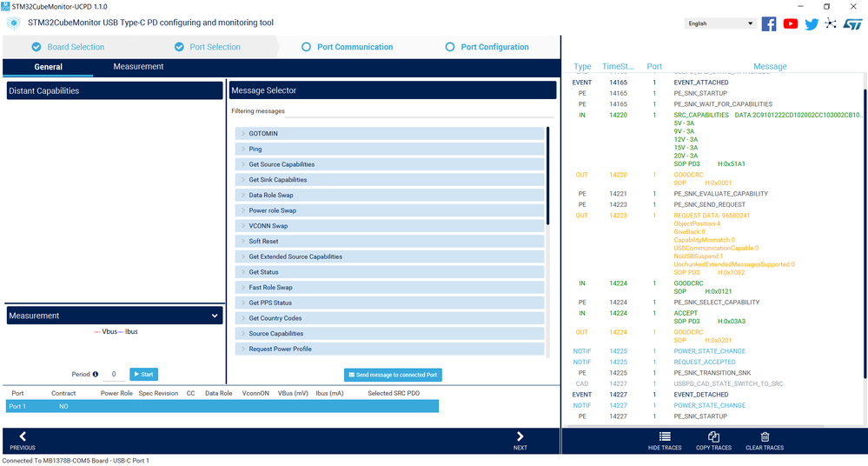Expand Get Extended Source Capabilities message

click(x=389, y=256)
